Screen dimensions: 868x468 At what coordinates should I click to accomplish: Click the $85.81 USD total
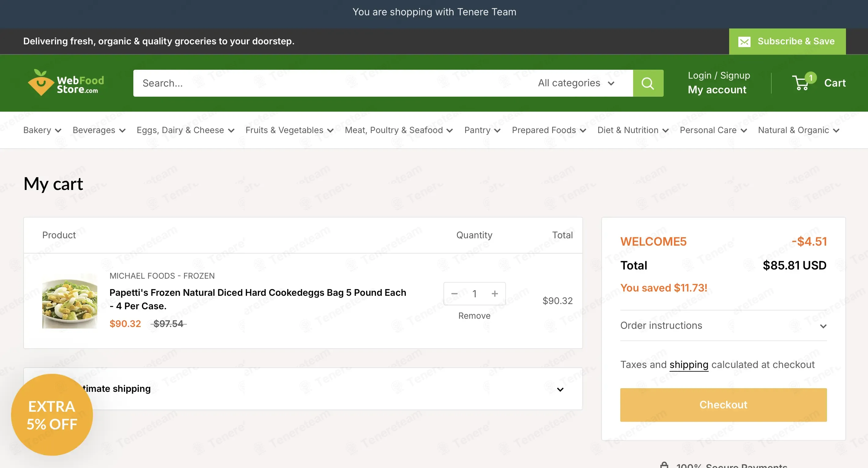pyautogui.click(x=794, y=266)
